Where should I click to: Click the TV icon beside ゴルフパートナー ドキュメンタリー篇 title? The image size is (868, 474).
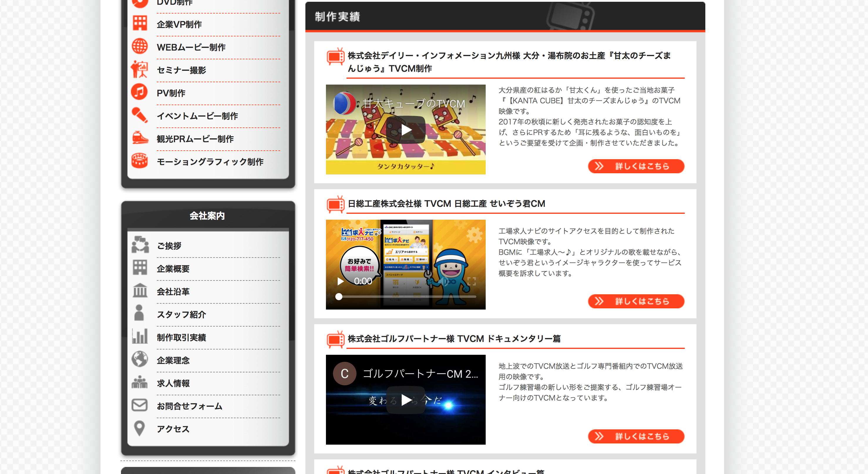pos(336,339)
